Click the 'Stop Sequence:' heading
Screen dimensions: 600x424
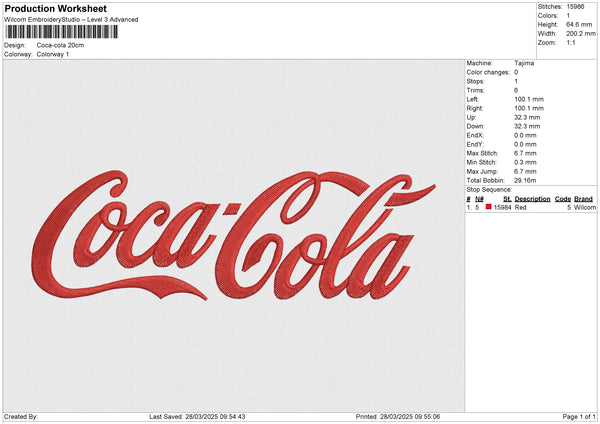coord(489,189)
